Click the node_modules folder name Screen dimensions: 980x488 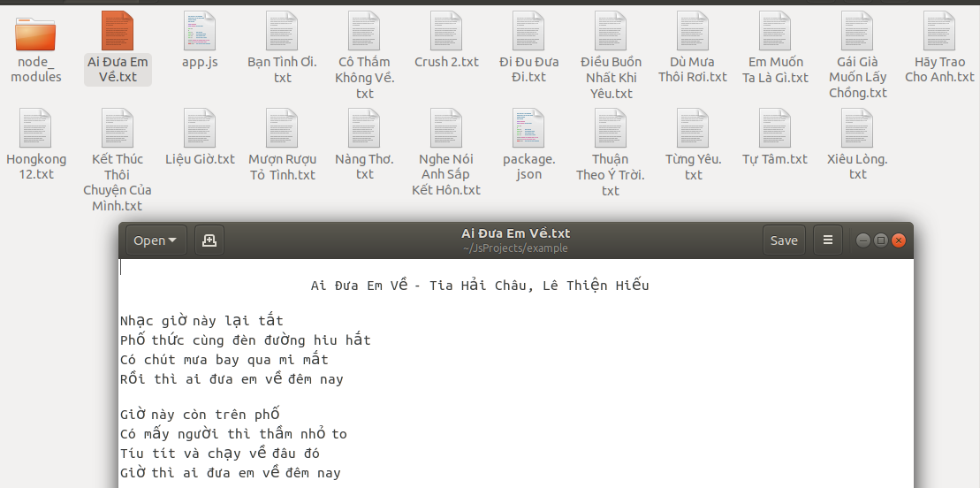[35, 70]
